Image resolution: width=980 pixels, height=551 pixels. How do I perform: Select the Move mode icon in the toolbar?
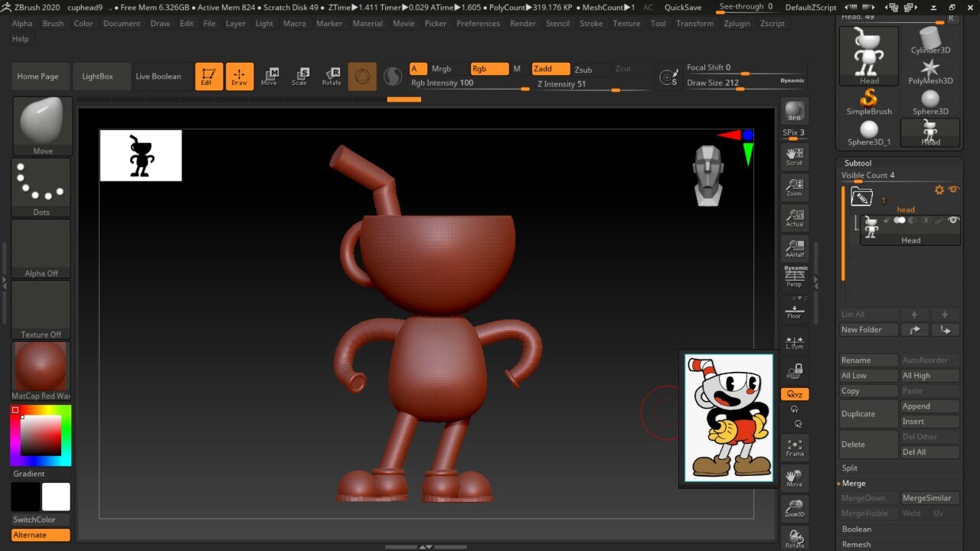click(x=270, y=76)
